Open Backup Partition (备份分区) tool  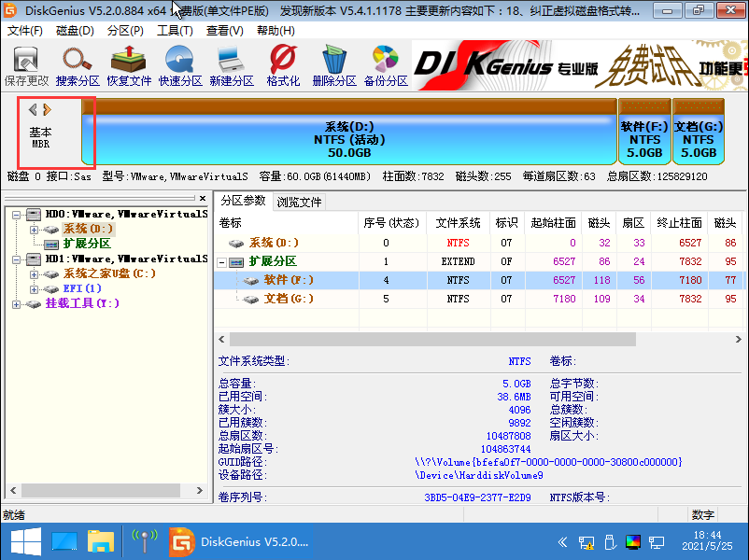(x=386, y=66)
